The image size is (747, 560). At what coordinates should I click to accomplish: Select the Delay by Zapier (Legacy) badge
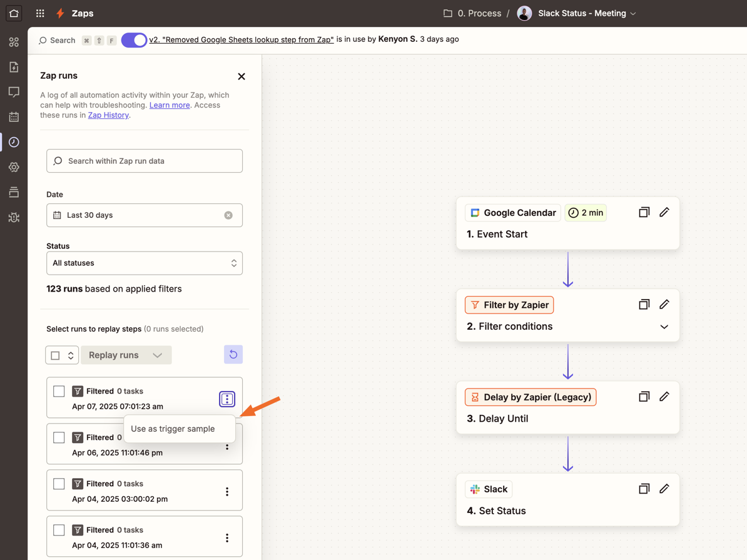pos(531,397)
